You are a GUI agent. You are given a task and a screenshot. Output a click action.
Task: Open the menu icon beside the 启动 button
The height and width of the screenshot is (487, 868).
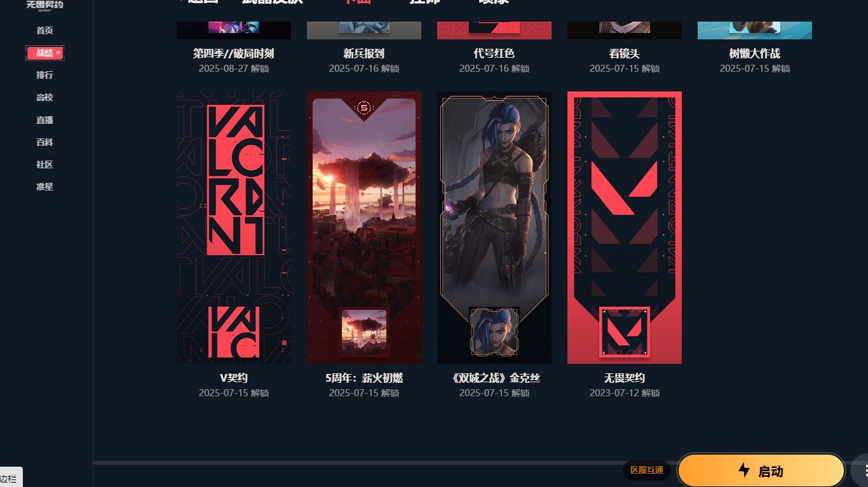[x=862, y=471]
